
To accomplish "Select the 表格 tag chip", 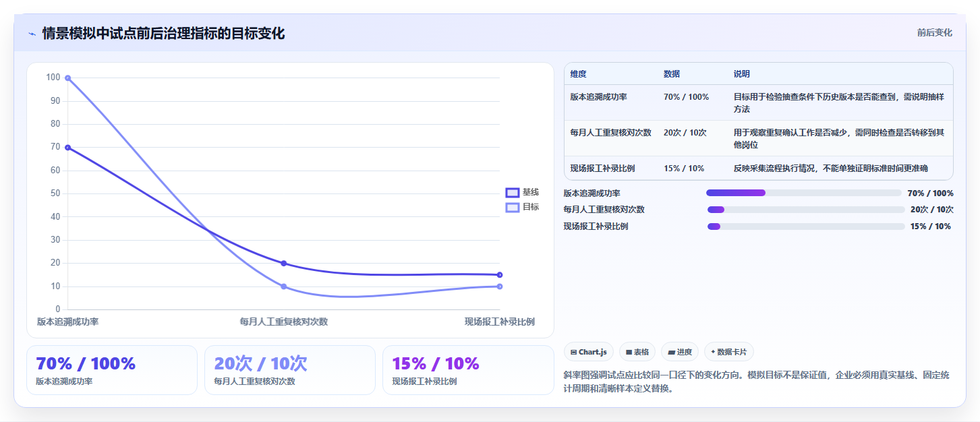I will tap(637, 352).
